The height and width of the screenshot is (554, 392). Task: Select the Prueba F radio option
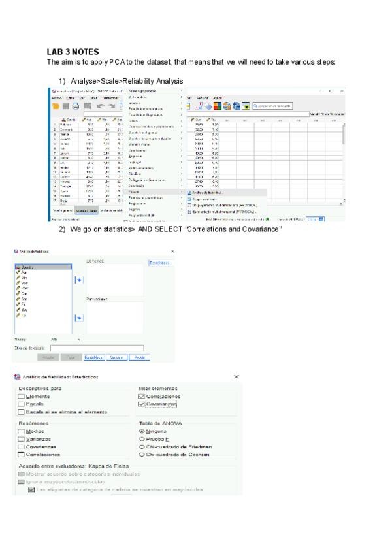point(142,439)
